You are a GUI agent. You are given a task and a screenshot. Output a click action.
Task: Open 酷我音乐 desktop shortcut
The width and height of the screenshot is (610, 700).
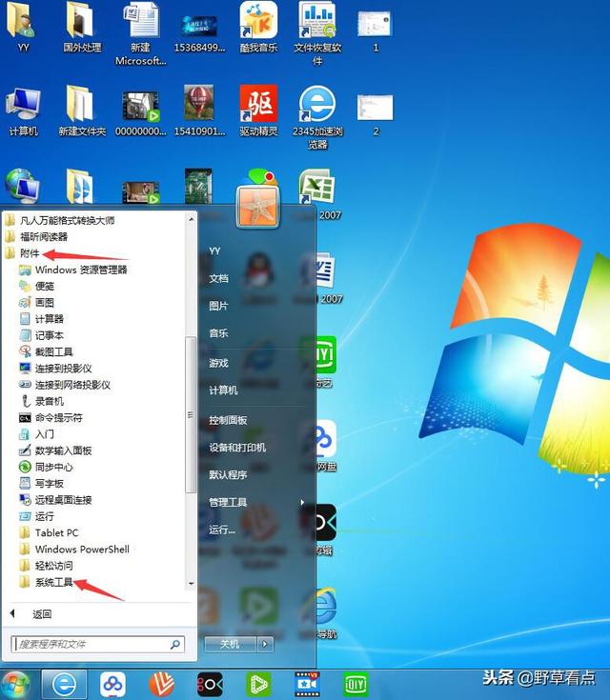tap(258, 28)
